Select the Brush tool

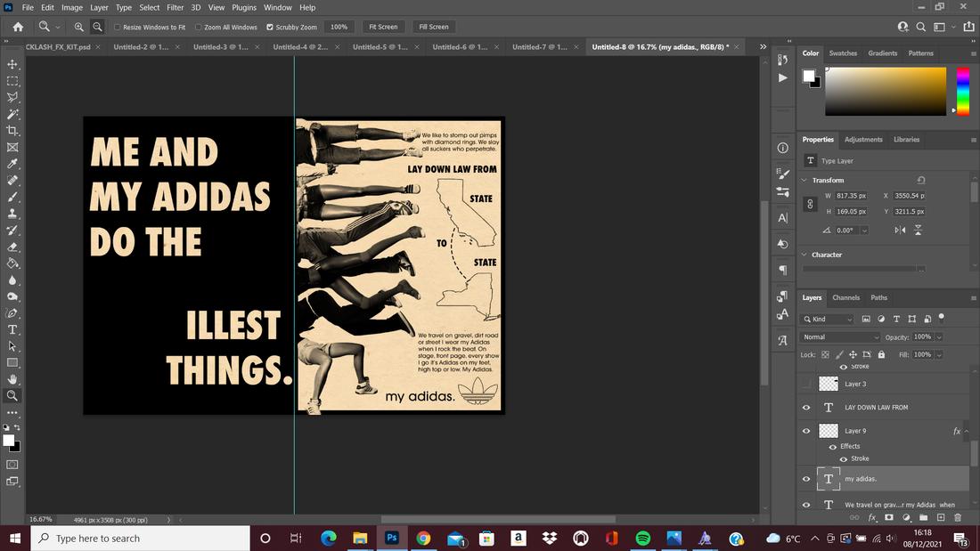(x=12, y=197)
